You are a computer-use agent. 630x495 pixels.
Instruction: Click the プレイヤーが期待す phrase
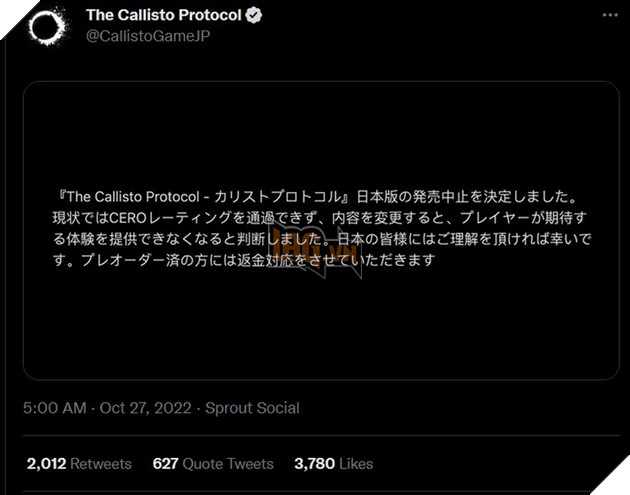click(528, 219)
